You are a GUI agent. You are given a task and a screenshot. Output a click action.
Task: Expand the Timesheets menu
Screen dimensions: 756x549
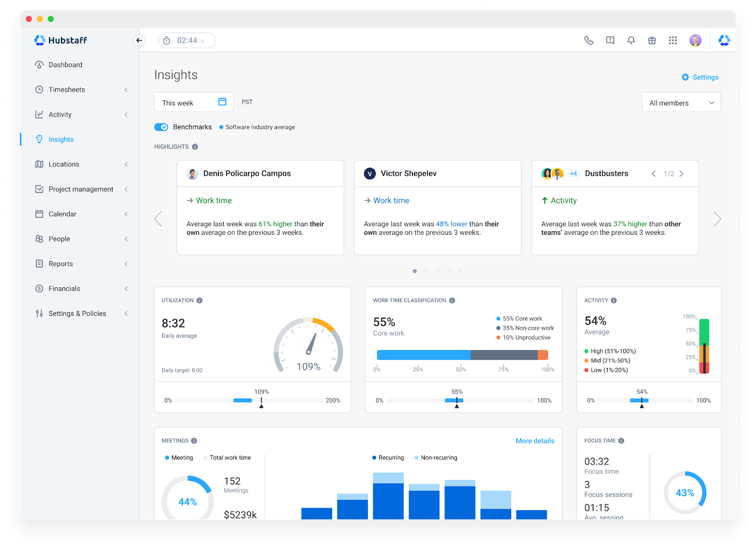pyautogui.click(x=67, y=89)
